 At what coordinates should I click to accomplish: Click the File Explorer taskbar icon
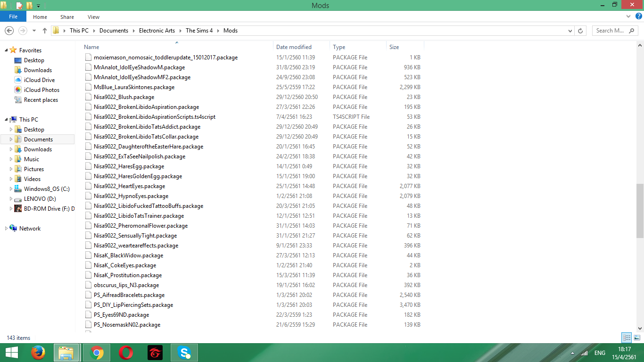coord(66,352)
